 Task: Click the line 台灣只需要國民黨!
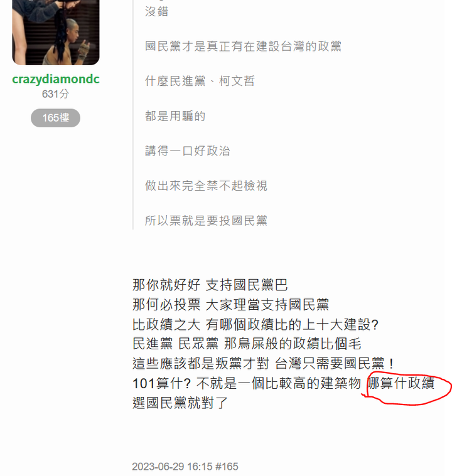point(335,363)
